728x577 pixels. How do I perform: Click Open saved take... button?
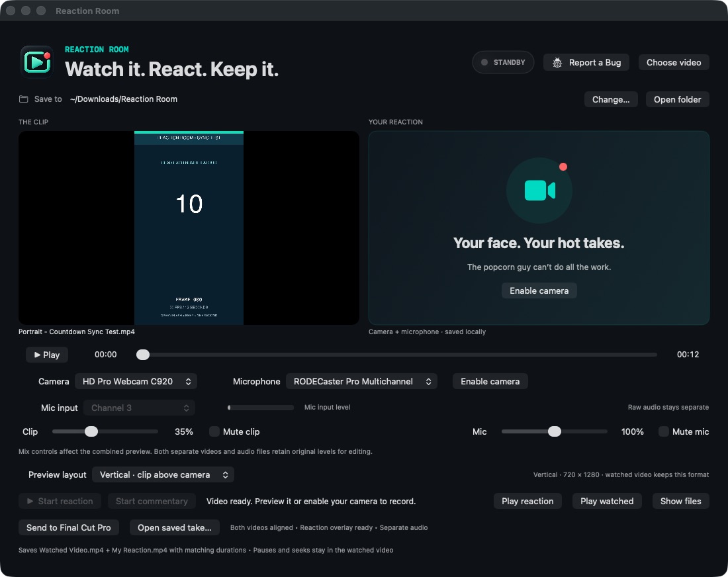coord(175,527)
